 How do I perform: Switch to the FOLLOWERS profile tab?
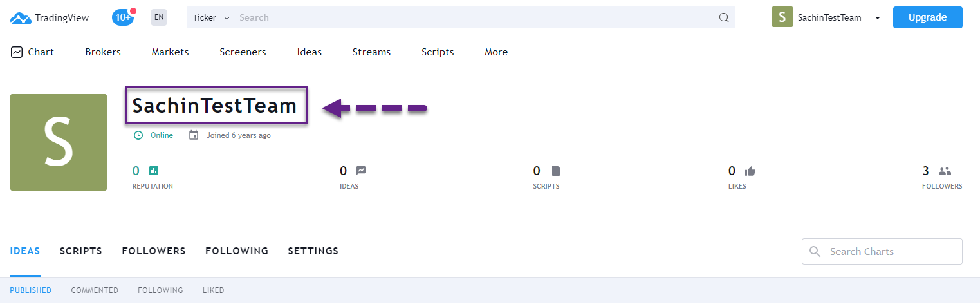(154, 251)
